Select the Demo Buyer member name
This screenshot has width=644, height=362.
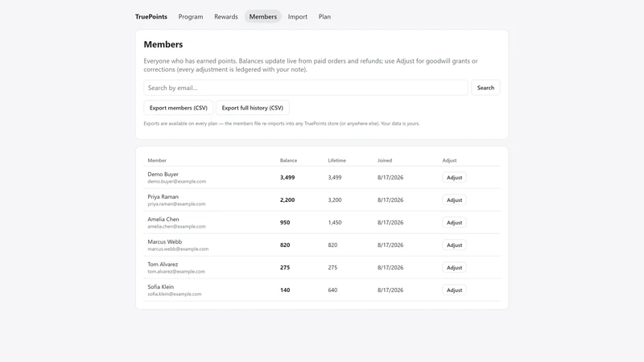click(163, 175)
